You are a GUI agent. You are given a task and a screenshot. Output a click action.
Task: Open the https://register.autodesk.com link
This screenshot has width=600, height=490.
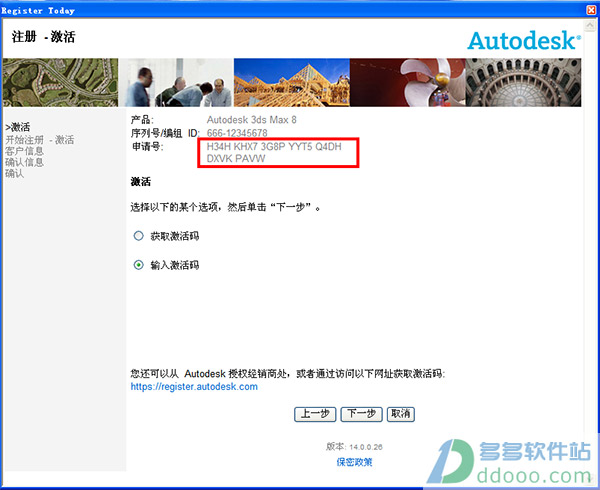194,387
